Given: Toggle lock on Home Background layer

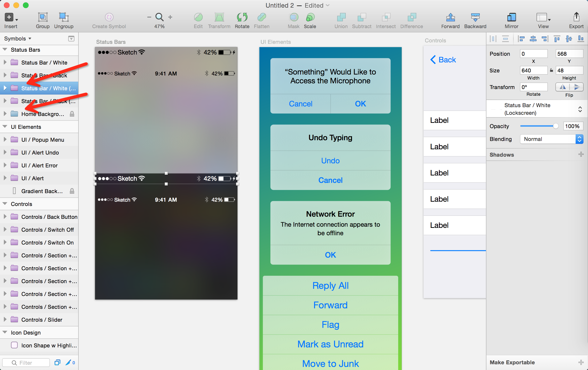Looking at the screenshot, I should (72, 114).
